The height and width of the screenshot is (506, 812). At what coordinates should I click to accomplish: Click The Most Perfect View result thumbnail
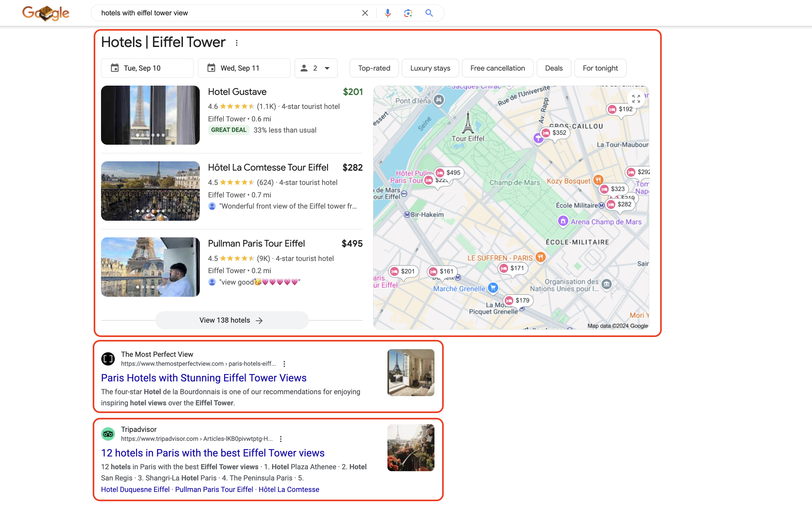pyautogui.click(x=410, y=372)
